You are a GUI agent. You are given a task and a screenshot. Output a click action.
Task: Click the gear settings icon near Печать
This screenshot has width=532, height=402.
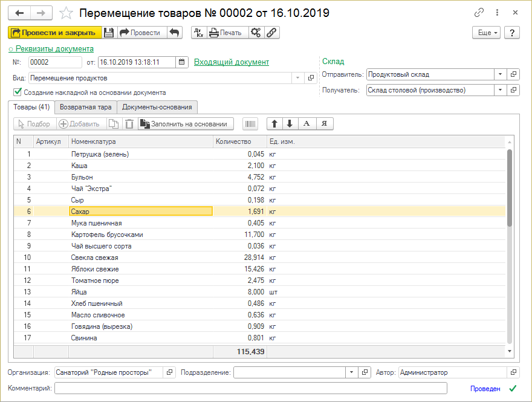(x=255, y=33)
